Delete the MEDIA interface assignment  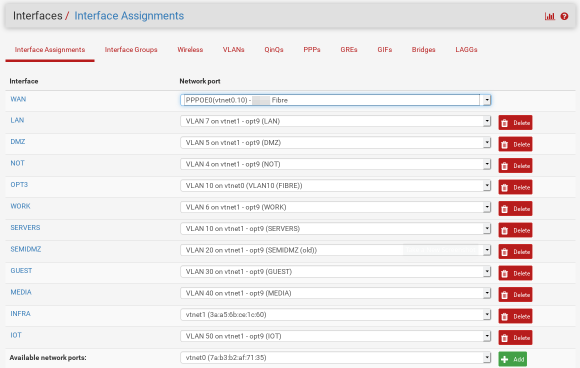[x=515, y=295]
